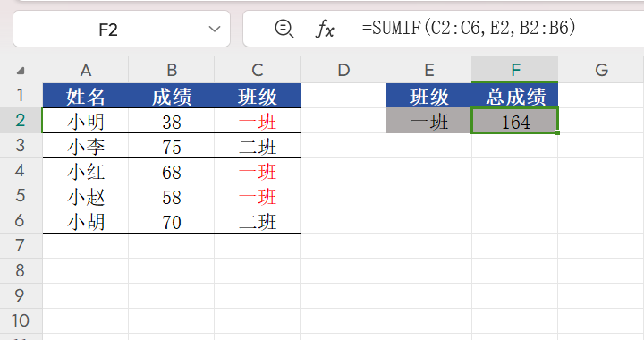Select column E header
Viewport: 644px width, 340px height.
[x=428, y=70]
